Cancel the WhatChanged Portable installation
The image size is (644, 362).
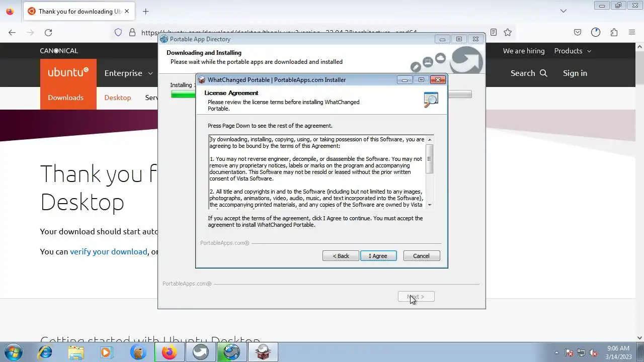tap(421, 256)
